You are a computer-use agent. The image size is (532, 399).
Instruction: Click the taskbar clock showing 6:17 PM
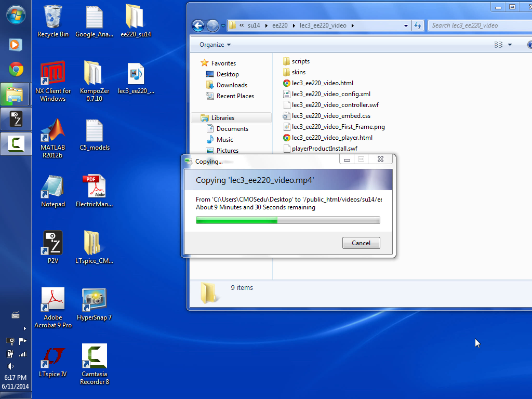click(x=15, y=377)
